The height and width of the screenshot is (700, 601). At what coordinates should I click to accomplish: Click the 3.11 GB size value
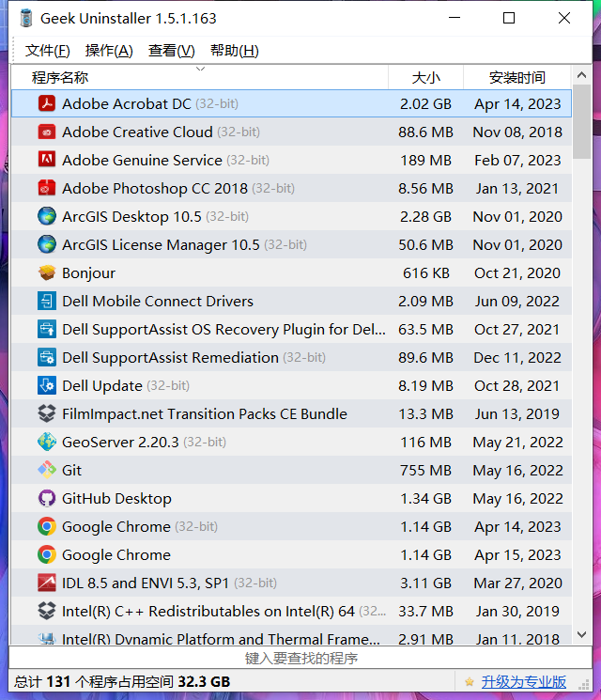425,583
